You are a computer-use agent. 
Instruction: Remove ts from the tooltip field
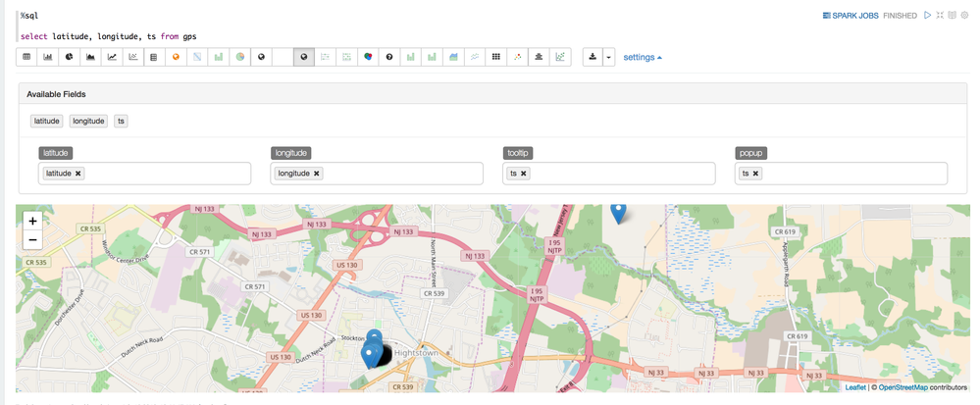(524, 174)
